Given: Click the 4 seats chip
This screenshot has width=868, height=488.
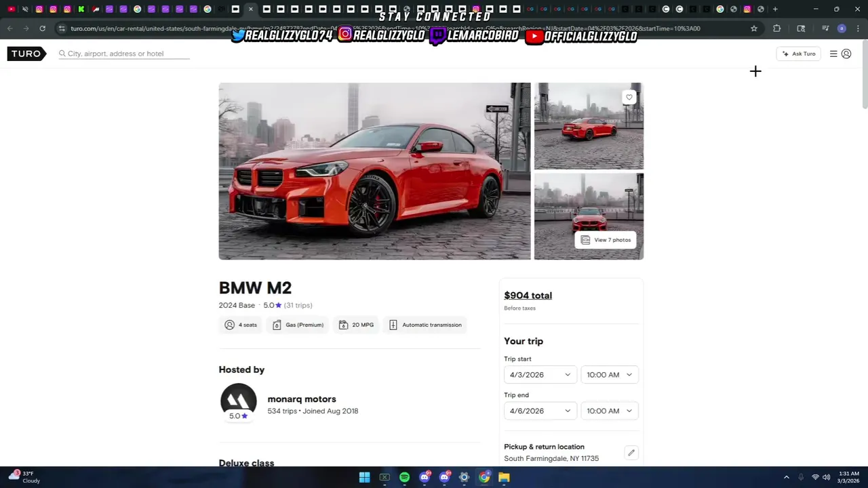Looking at the screenshot, I should [241, 325].
